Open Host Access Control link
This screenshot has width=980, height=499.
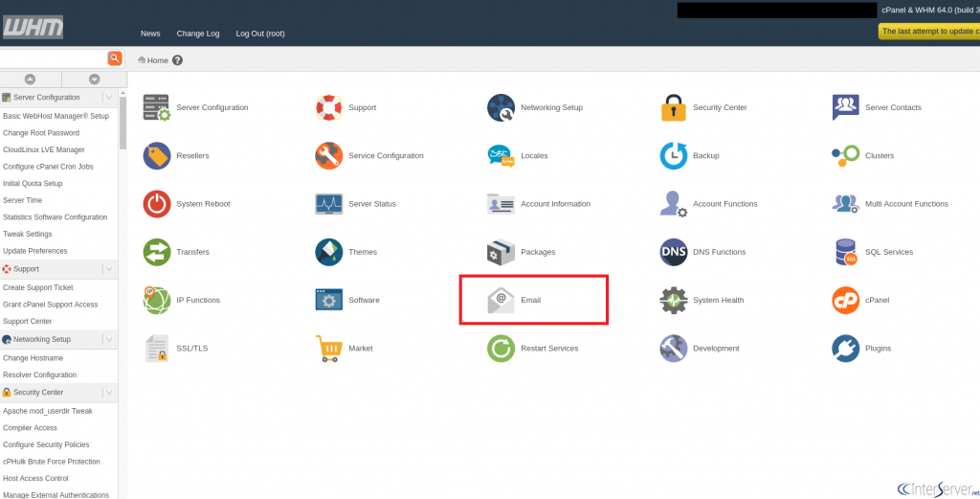pyautogui.click(x=35, y=478)
